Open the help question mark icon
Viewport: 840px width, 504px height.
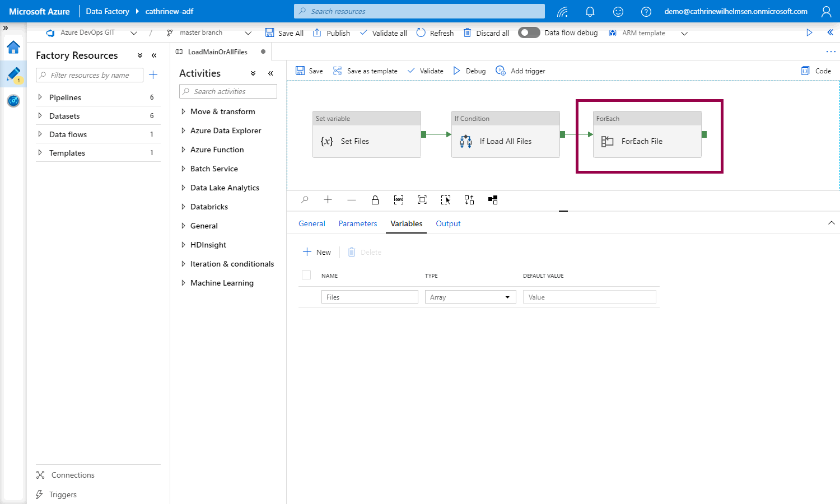[646, 11]
